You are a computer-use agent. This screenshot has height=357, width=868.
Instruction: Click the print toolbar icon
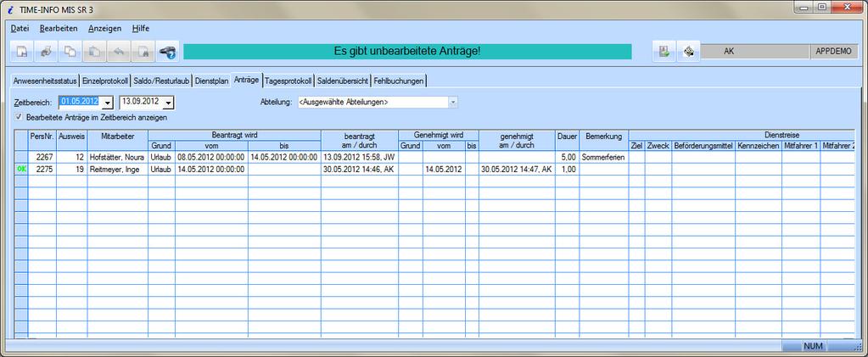pyautogui.click(x=45, y=52)
